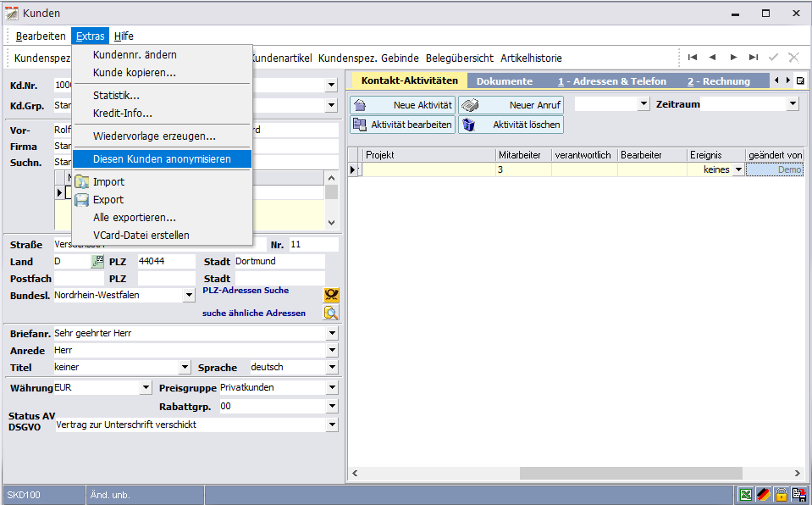This screenshot has height=505, width=812.
Task: Open the Kd.Nr. dropdown arrow
Action: (x=331, y=85)
